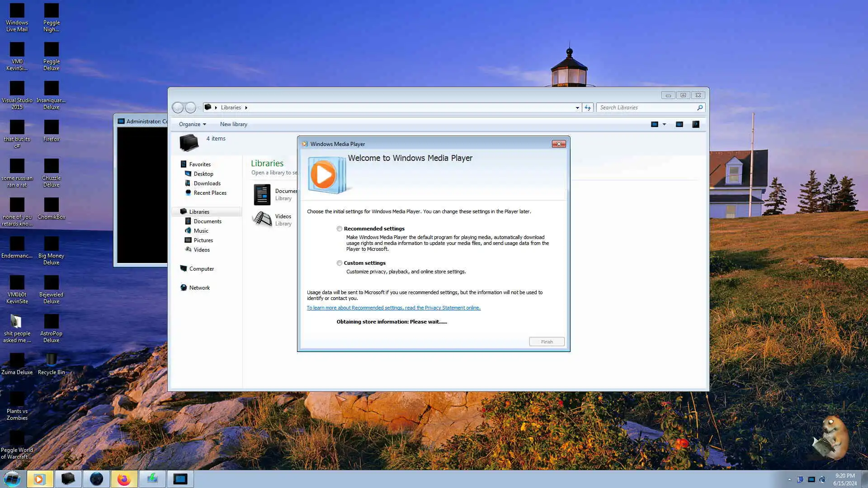Click the help icon in Explorer toolbar
This screenshot has height=488, width=868.
click(x=695, y=124)
